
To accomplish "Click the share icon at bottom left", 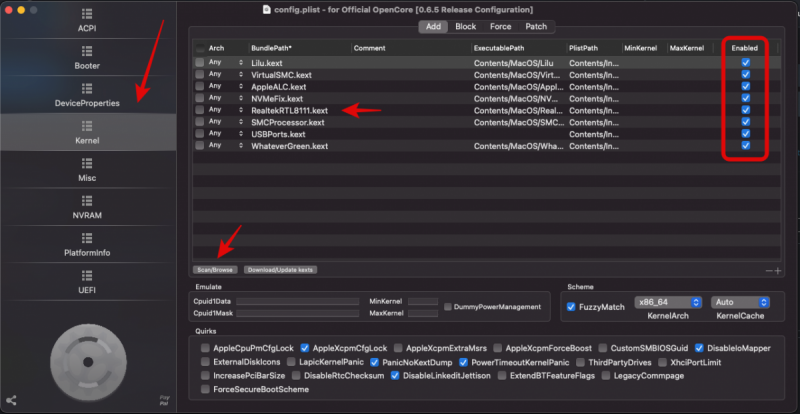I will 11,400.
